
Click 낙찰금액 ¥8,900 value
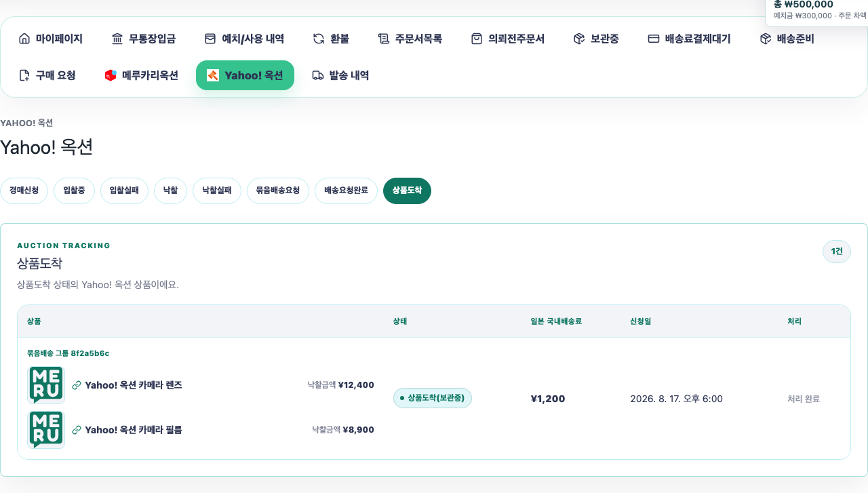(343, 429)
